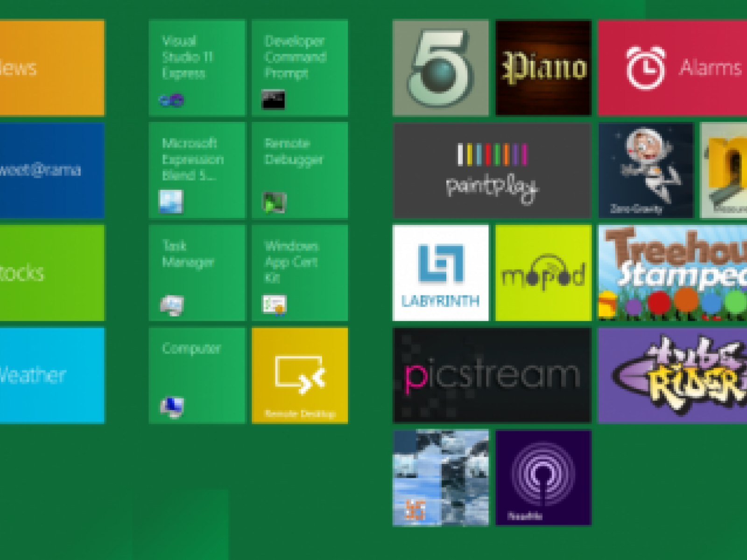Open the picstream tile
The width and height of the screenshot is (747, 560).
tap(492, 376)
